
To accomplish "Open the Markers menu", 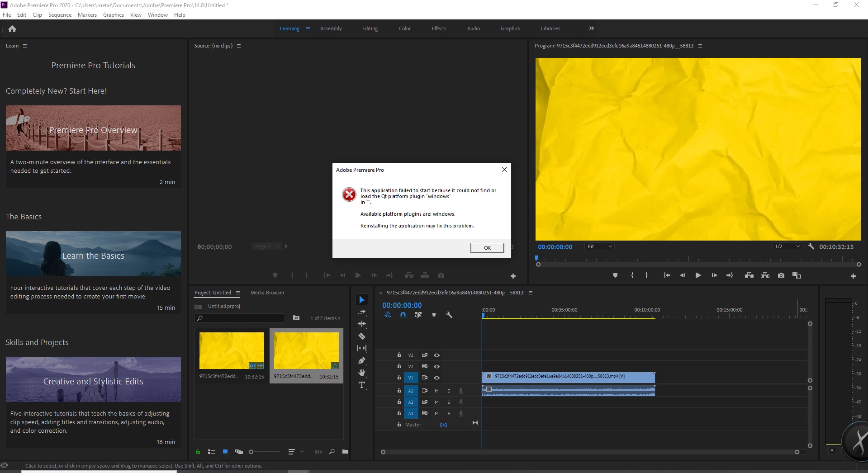I will [87, 15].
